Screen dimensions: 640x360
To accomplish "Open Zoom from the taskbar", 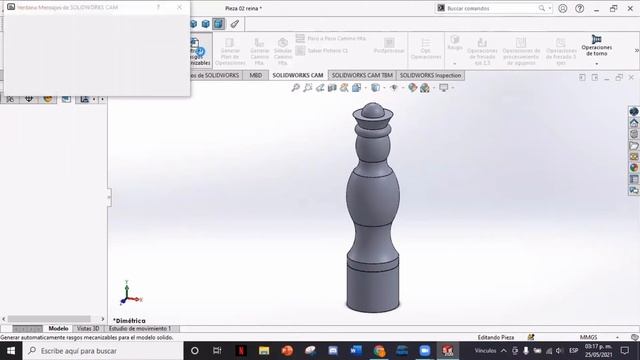I will [x=425, y=351].
